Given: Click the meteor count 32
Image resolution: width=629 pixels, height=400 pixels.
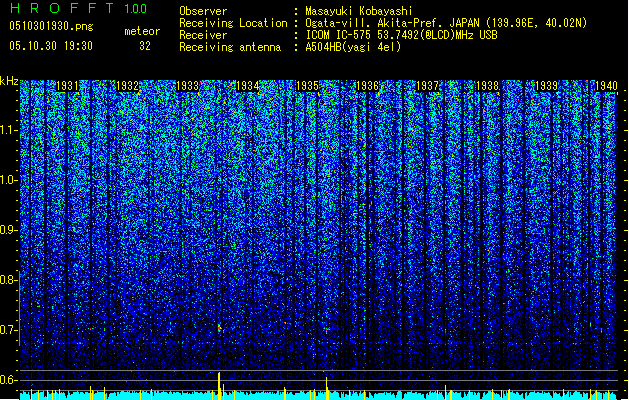Looking at the screenshot, I should (x=145, y=46).
